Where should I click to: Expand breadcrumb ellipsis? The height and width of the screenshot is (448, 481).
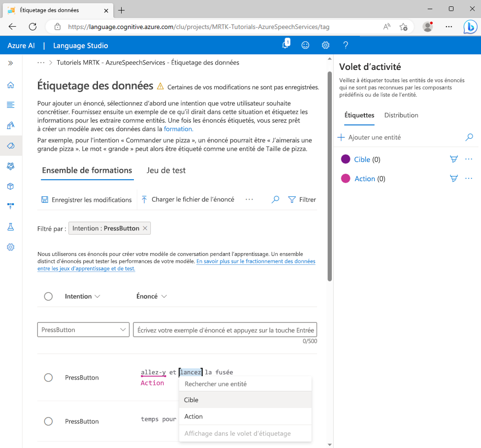pos(41,63)
